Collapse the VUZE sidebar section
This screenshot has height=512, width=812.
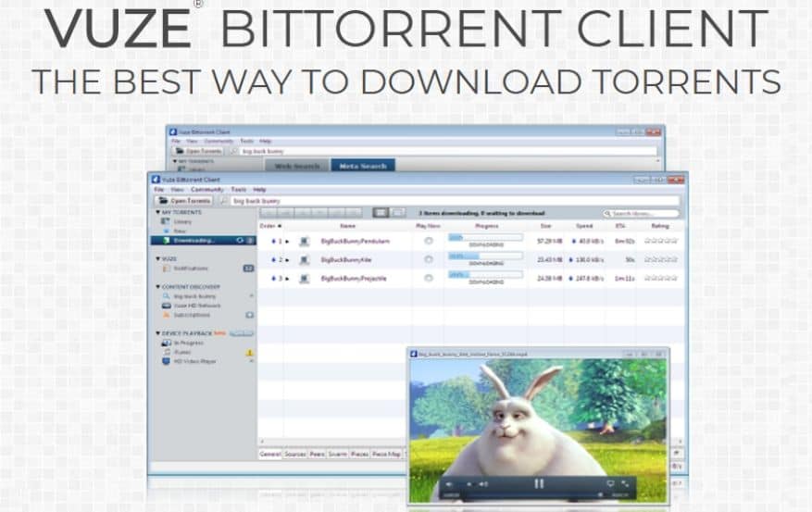tap(158, 258)
